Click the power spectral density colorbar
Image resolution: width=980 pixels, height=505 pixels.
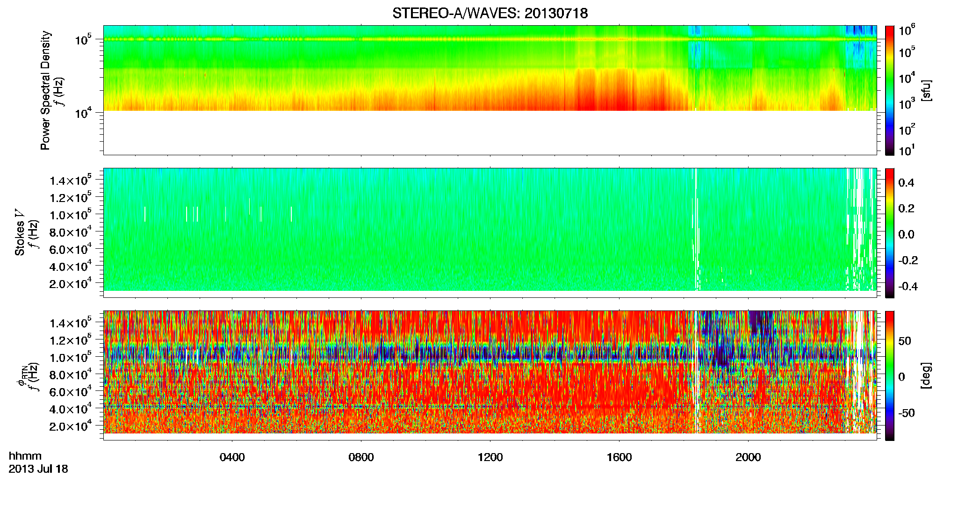[890, 90]
